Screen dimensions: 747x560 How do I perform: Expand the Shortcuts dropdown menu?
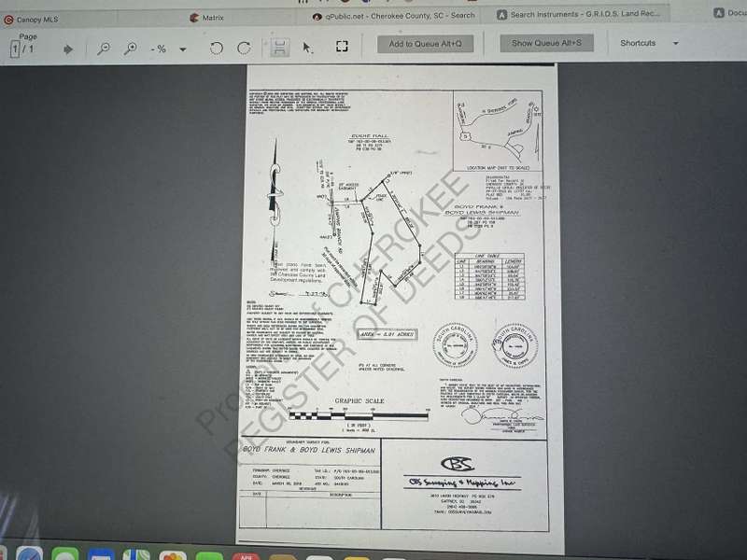[x=675, y=44]
